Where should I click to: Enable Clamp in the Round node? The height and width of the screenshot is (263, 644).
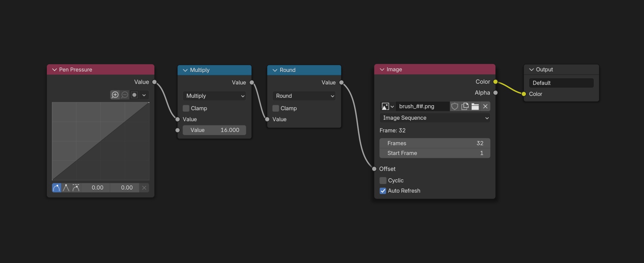point(276,108)
